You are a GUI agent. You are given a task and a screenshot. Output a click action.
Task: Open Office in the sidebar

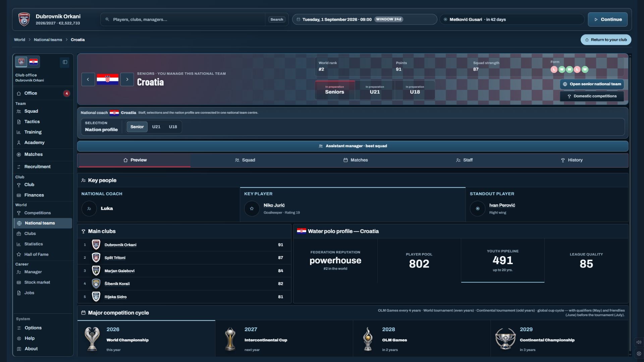click(43, 93)
